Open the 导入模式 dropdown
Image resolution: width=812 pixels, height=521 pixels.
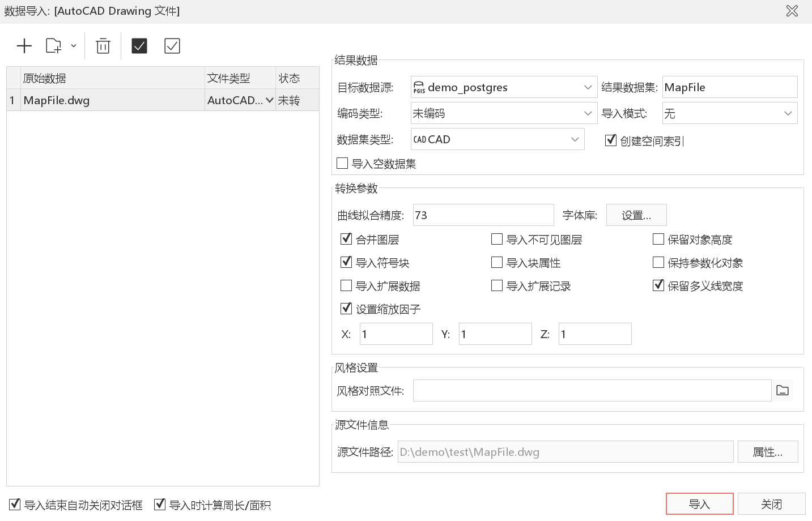click(x=730, y=113)
